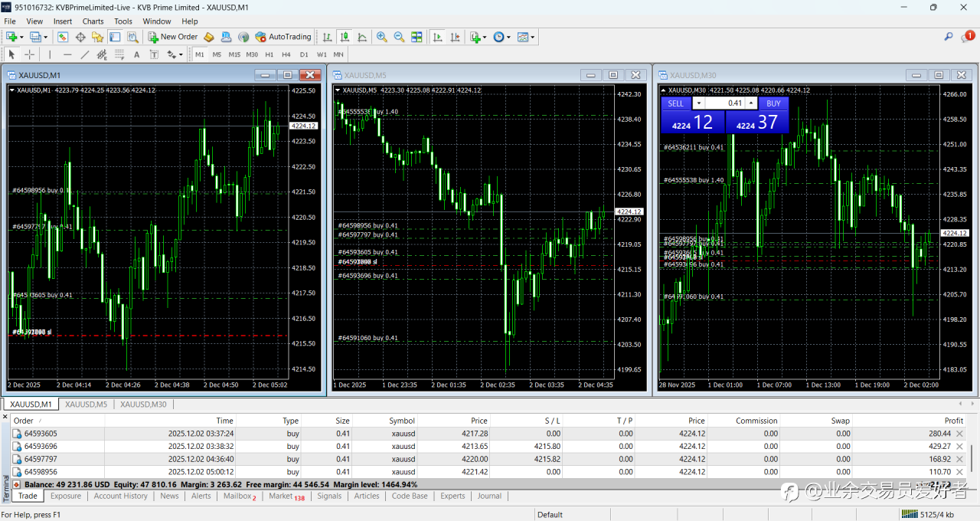The image size is (980, 521).
Task: Switch to the Account History tab
Action: tap(120, 496)
